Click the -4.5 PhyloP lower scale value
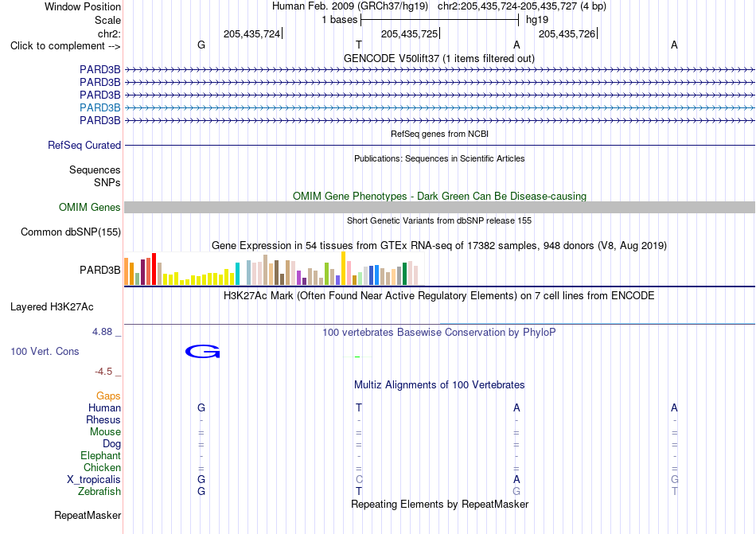 click(x=103, y=371)
